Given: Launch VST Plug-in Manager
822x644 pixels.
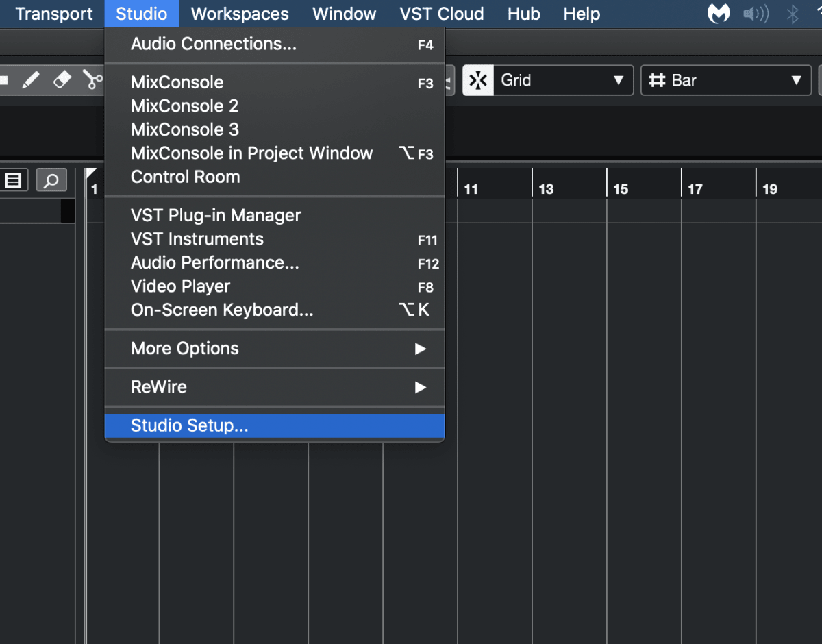Looking at the screenshot, I should coord(275,215).
